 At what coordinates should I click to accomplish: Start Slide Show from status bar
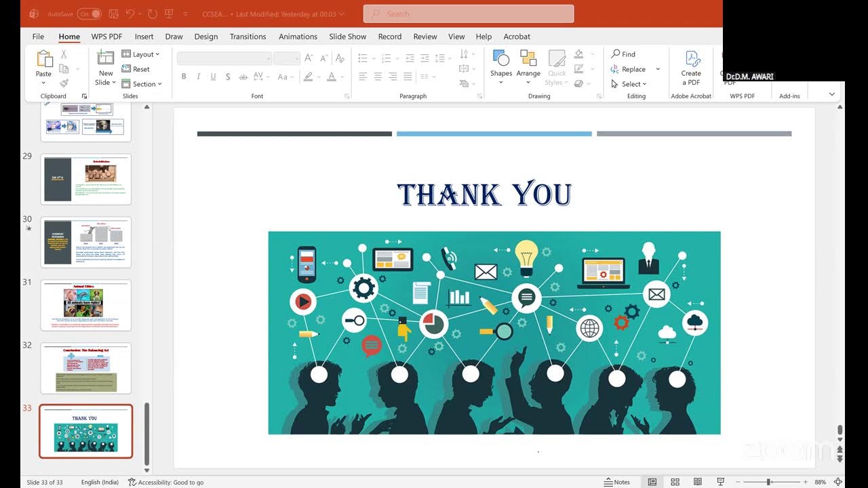coord(720,482)
